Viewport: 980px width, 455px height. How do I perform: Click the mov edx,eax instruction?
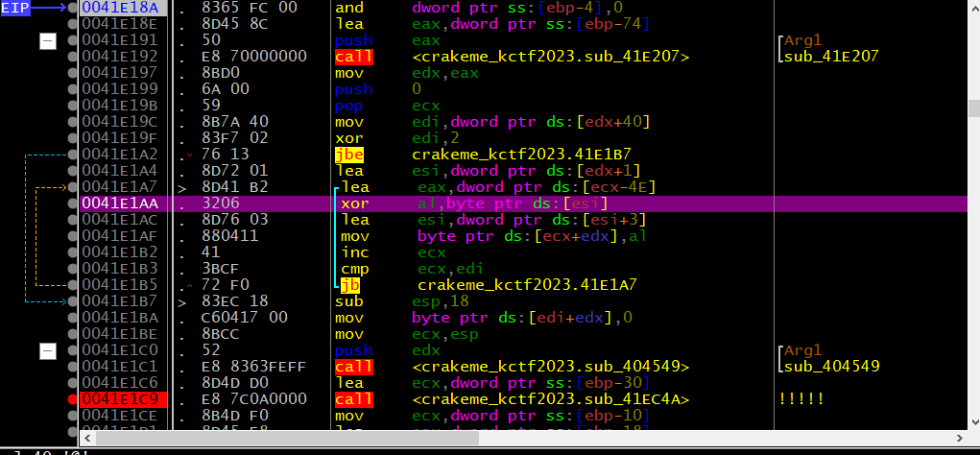406,73
